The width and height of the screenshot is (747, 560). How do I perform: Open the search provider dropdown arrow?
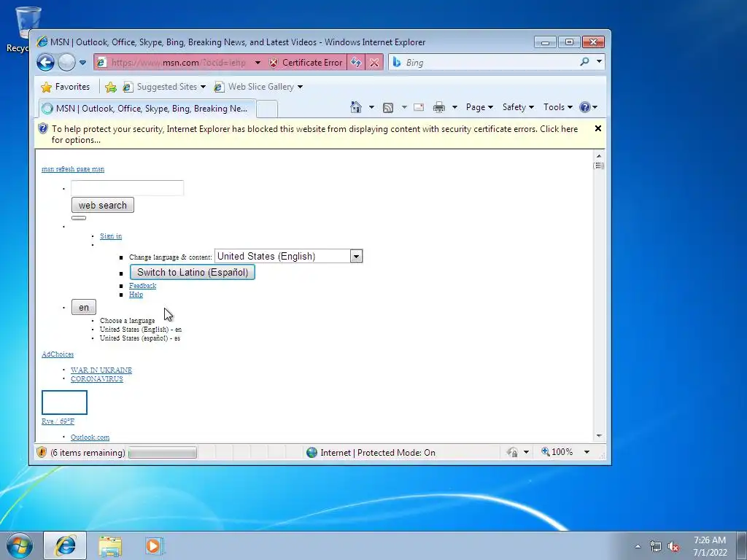click(x=599, y=61)
